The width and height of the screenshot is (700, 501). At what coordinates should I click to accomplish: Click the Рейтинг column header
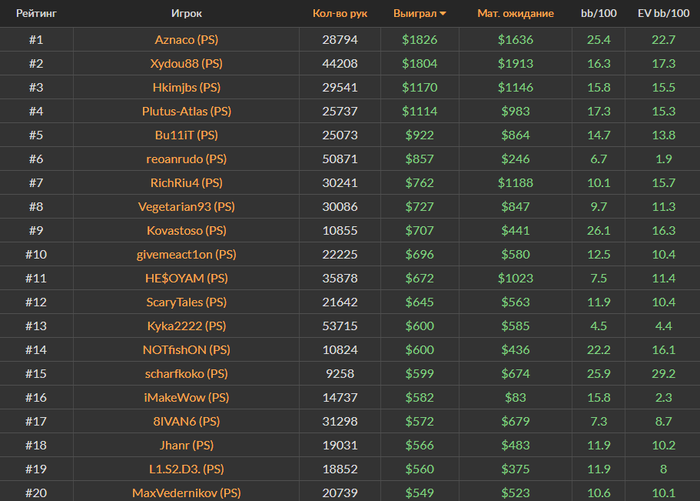pos(35,14)
